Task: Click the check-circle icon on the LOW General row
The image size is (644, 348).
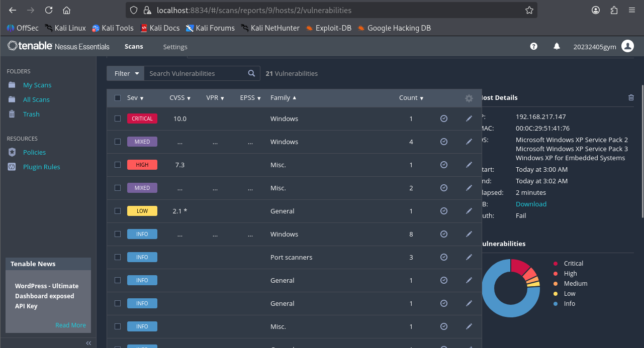Action: click(x=444, y=211)
